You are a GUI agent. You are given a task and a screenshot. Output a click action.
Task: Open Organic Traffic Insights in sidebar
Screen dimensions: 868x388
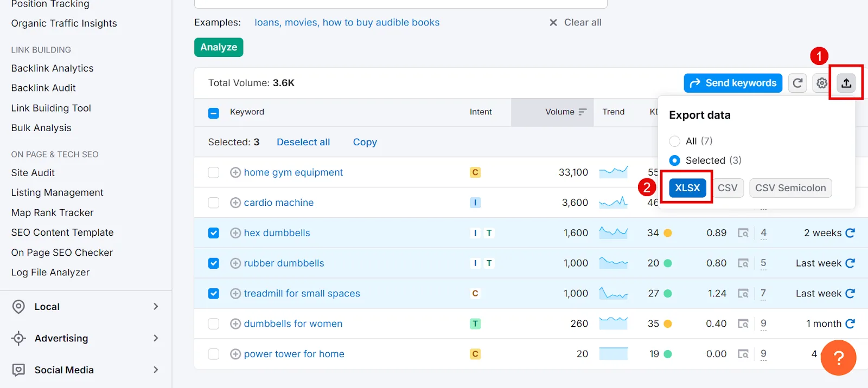tap(64, 23)
